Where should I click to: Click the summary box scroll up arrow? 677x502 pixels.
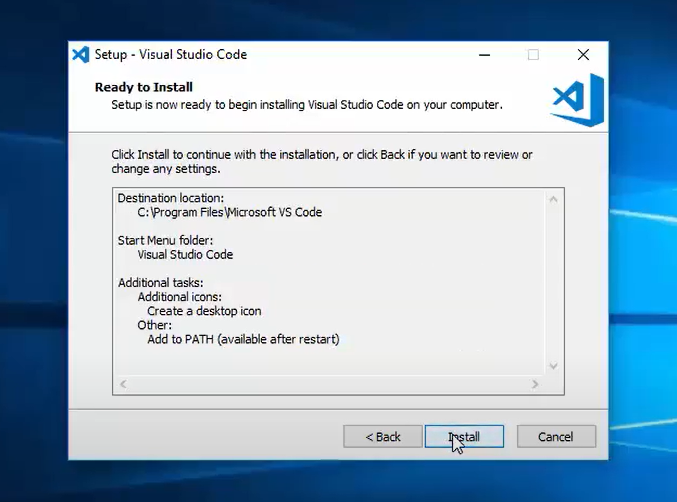pos(553,199)
